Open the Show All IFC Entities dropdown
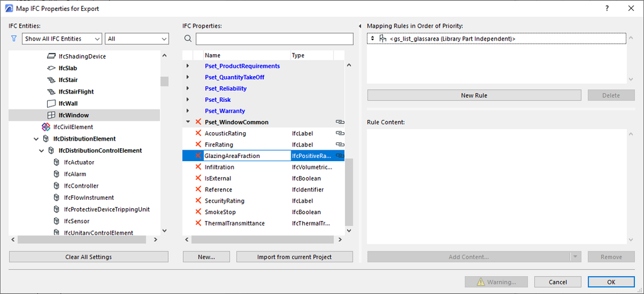Image resolution: width=644 pixels, height=294 pixels. [x=61, y=39]
